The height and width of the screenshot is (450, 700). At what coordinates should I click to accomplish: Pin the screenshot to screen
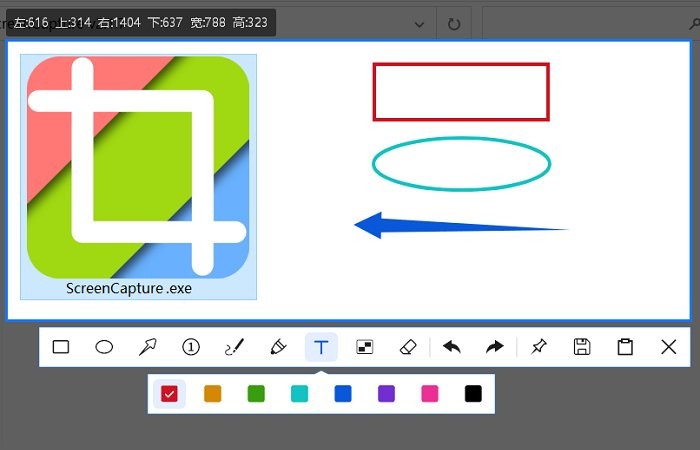coord(539,347)
